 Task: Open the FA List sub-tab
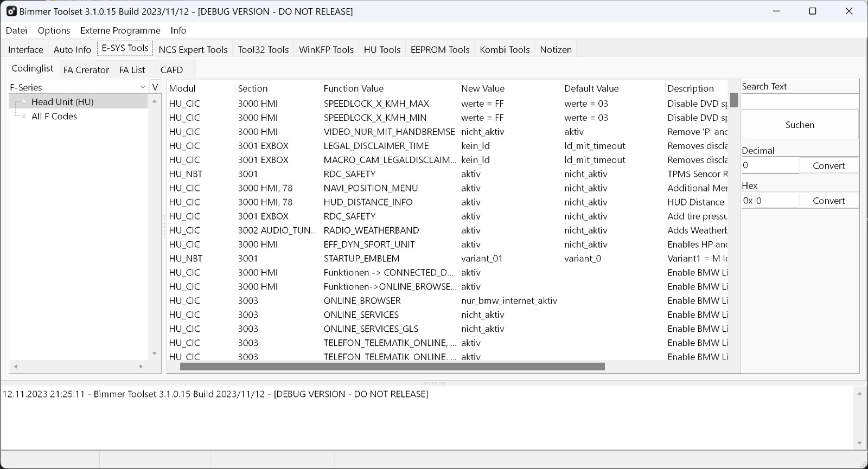(132, 70)
